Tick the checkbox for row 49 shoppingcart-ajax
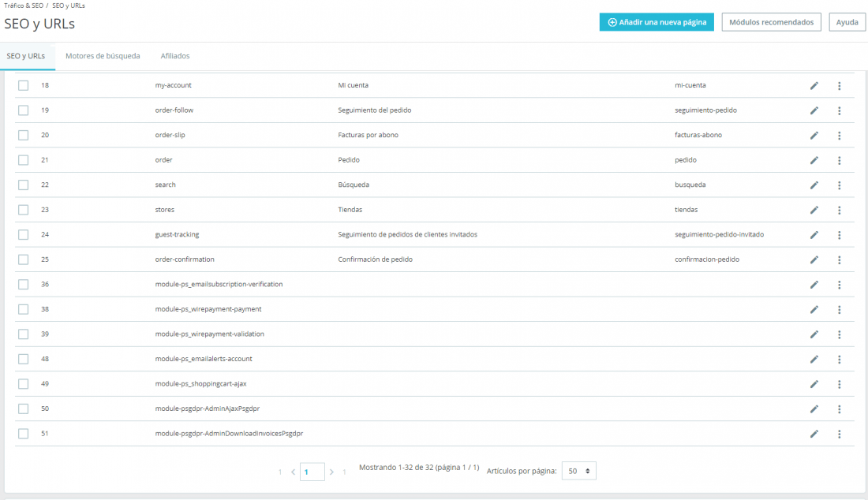868x500 pixels. (x=23, y=384)
